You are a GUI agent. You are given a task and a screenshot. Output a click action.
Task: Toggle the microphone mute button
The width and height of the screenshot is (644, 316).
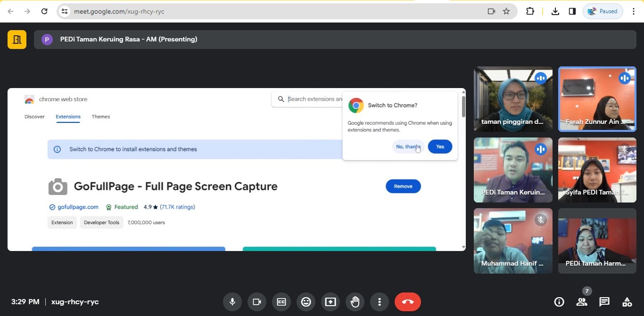click(232, 302)
